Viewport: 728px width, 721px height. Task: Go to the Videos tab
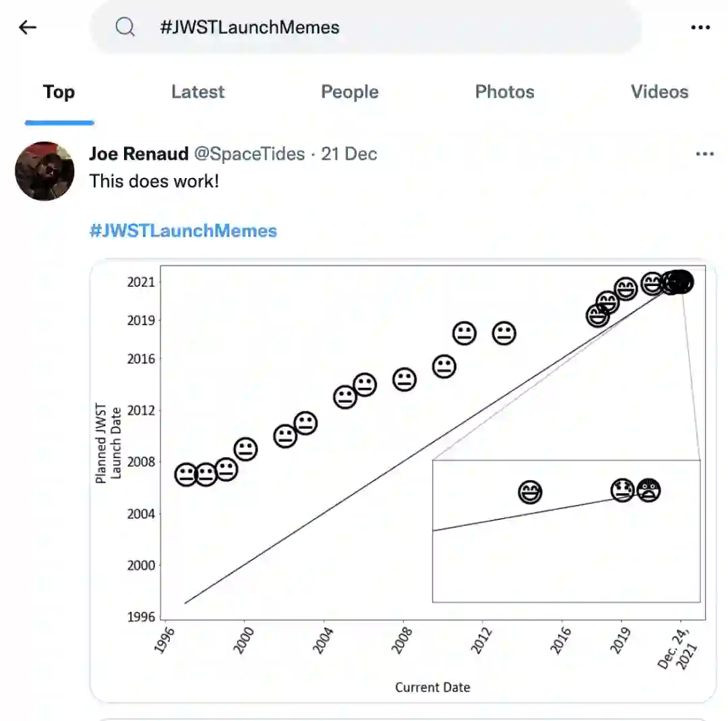click(659, 92)
